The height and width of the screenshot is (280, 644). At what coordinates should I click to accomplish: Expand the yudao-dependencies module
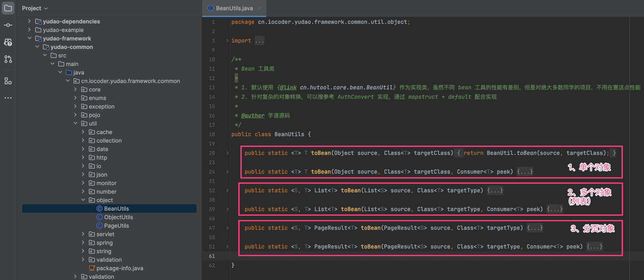[x=29, y=21]
